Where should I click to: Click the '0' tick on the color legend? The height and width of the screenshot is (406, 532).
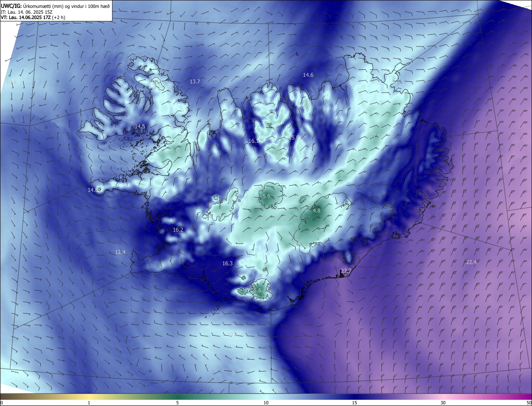2,403
